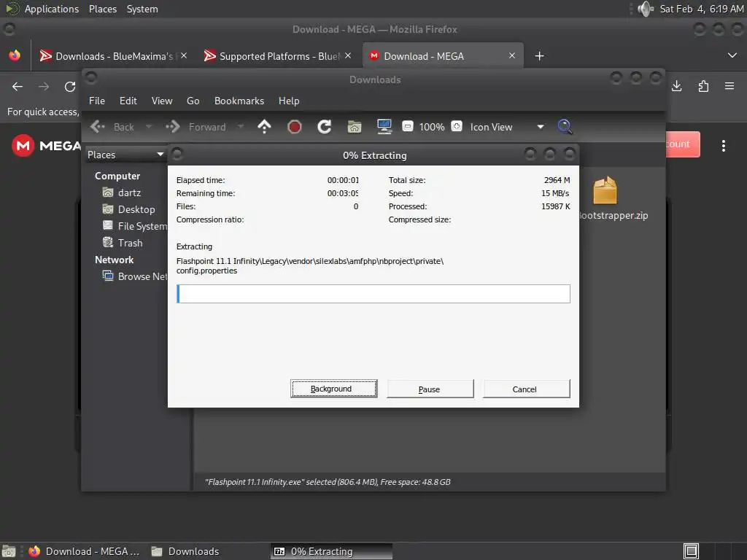This screenshot has width=747, height=560.
Task: Go to the Home folder icon
Action: click(x=355, y=127)
